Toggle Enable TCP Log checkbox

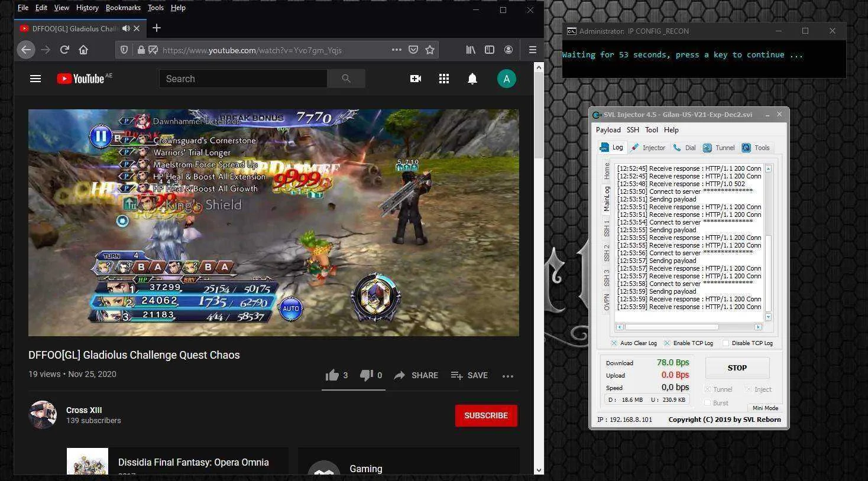667,343
